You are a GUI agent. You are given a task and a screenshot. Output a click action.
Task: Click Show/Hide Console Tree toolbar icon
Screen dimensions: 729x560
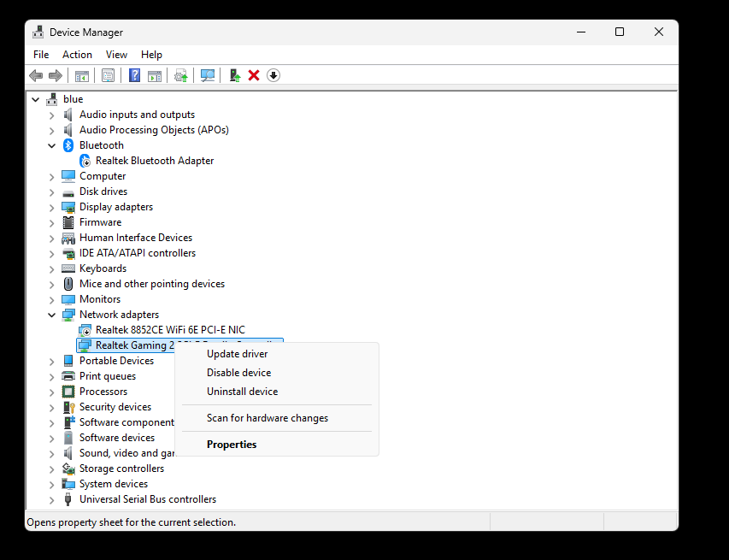click(x=82, y=75)
